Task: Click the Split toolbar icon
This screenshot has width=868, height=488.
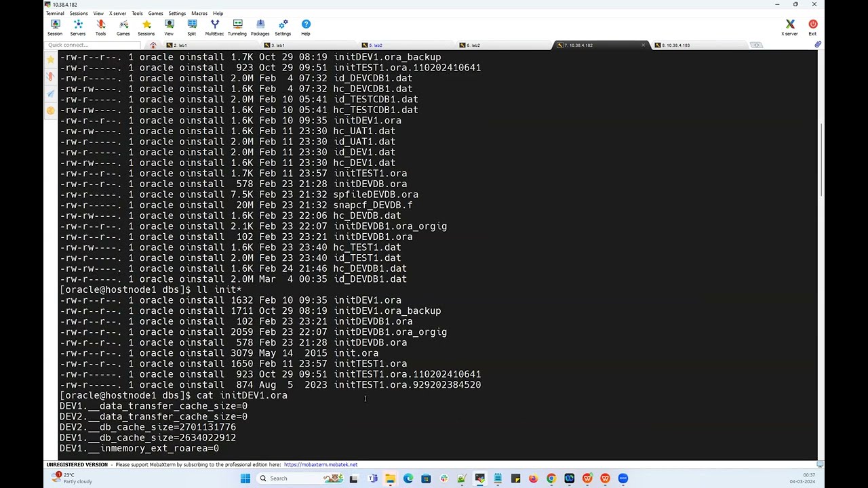Action: [x=192, y=27]
